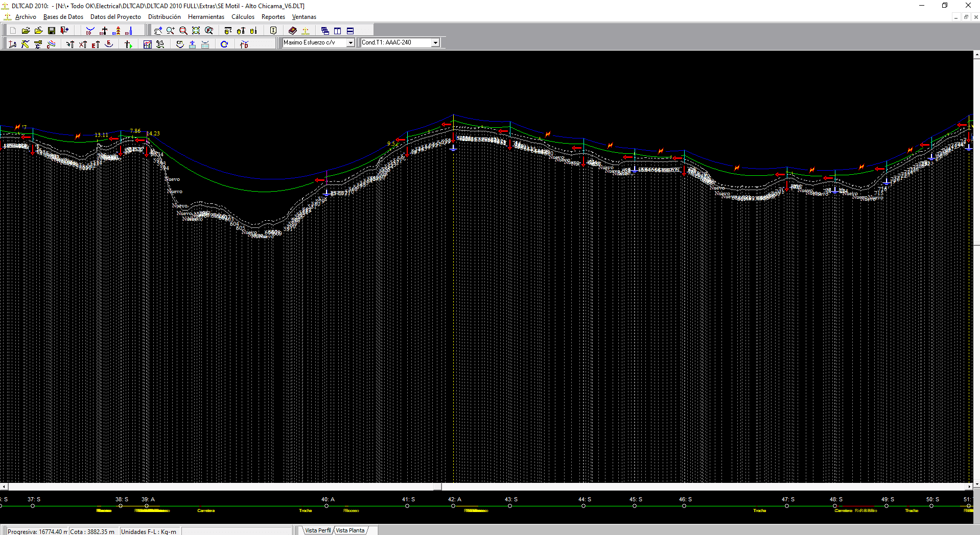
Task: Click the Save floppy disk icon
Action: pos(52,31)
